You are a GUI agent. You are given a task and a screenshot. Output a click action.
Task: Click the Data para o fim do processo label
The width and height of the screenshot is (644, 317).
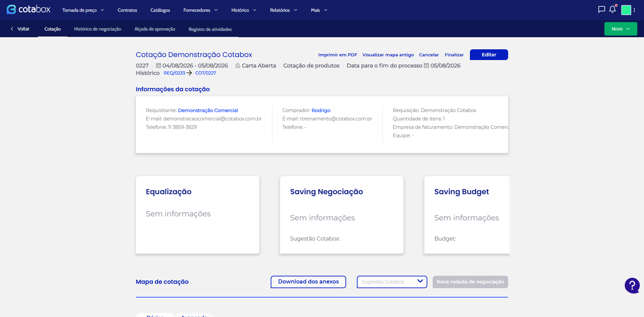point(384,65)
